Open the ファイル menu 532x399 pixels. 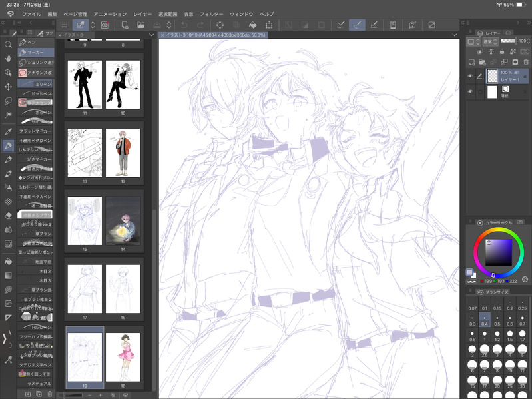[x=31, y=13]
